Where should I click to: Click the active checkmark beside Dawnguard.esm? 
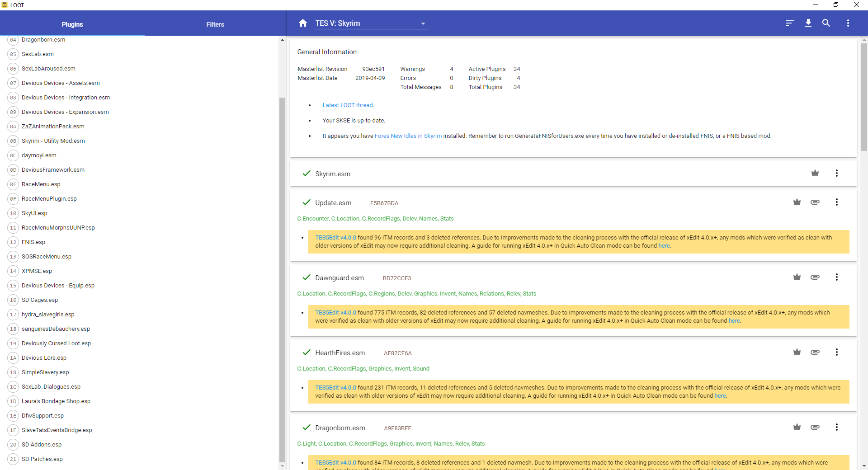pyautogui.click(x=307, y=277)
